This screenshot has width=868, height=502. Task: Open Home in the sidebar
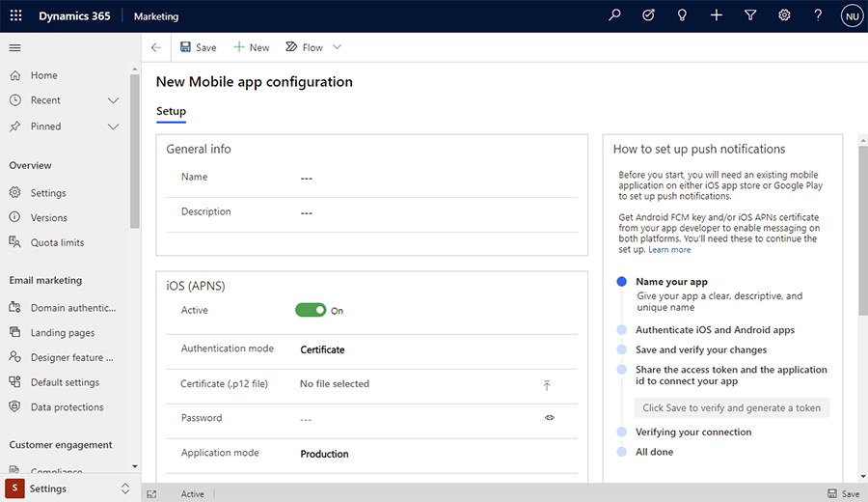pyautogui.click(x=44, y=75)
